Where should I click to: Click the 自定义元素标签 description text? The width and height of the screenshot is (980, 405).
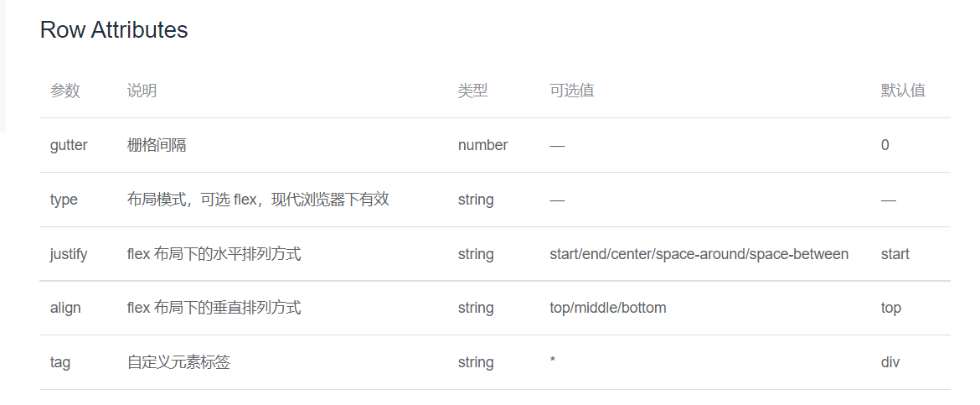pos(178,362)
